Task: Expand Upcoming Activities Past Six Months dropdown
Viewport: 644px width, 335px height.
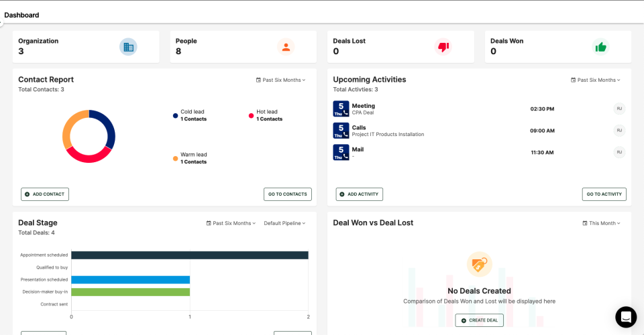Action: click(x=595, y=80)
